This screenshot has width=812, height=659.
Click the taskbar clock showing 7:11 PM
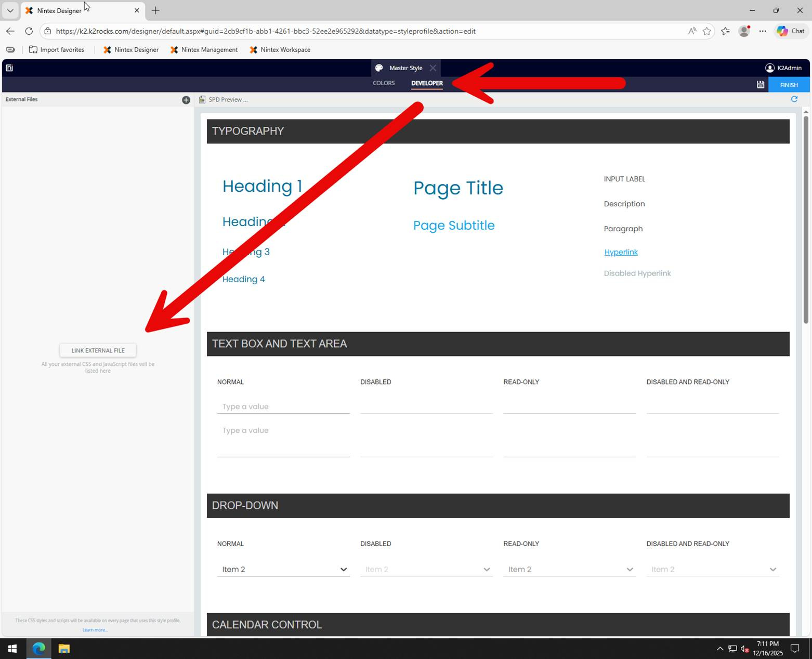point(768,649)
